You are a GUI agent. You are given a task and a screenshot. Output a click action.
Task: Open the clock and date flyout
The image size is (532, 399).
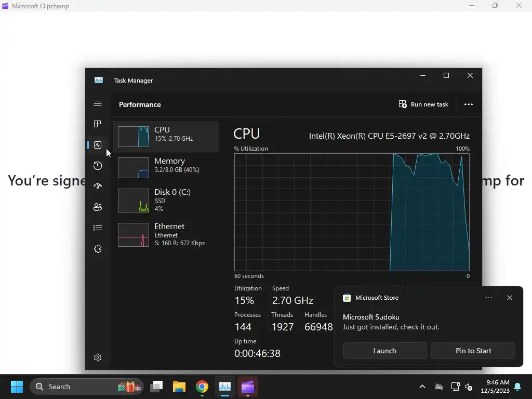(x=495, y=387)
